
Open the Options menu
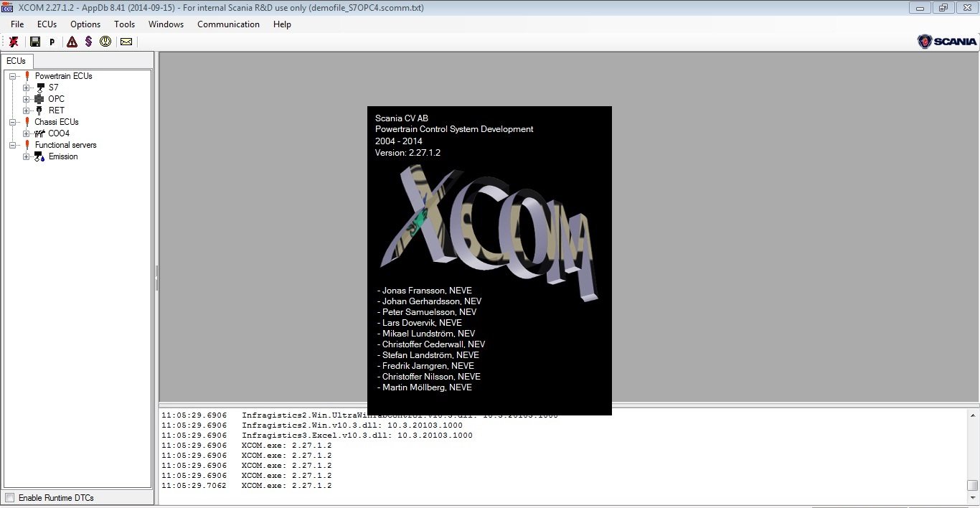coord(85,24)
